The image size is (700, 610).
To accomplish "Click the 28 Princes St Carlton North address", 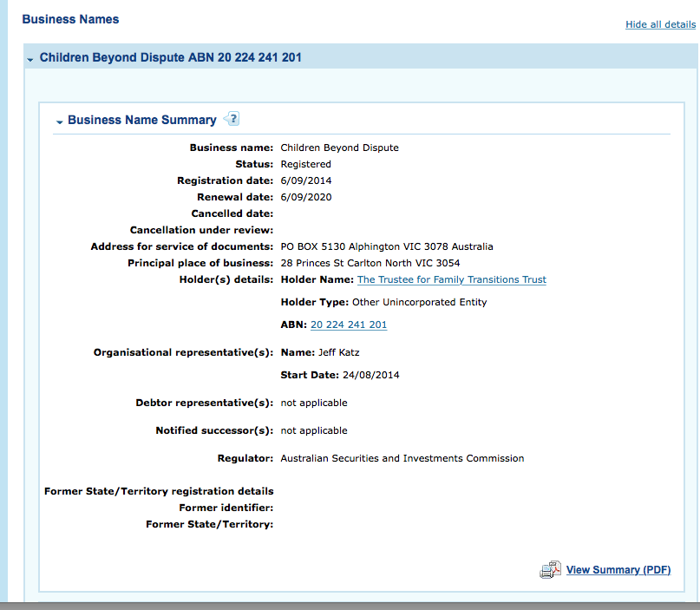I will coord(370,263).
